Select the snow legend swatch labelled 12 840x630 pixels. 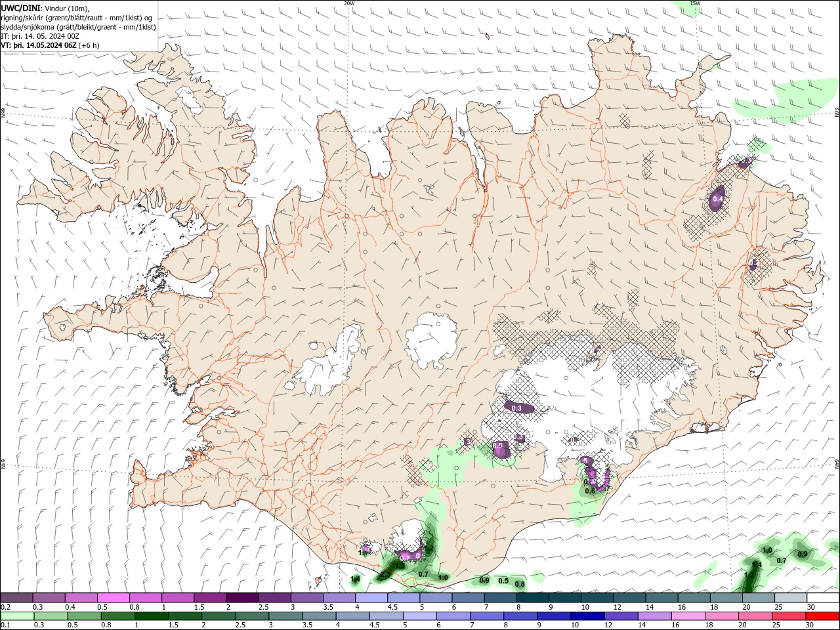pos(629,598)
